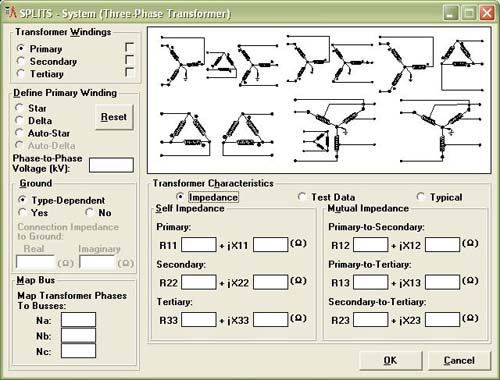Screen dimensions: 500x380
Task: Click the 'Self Impedance' group label
Action: [190, 208]
